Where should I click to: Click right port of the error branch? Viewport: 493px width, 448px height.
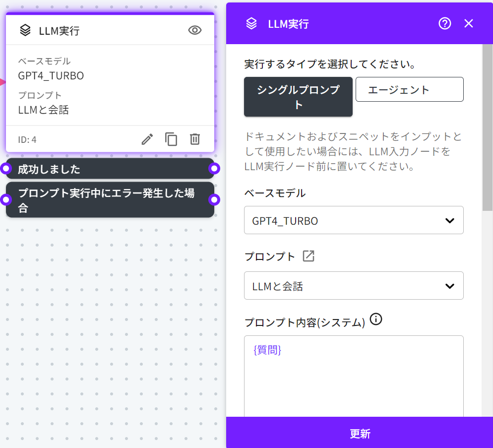click(214, 199)
